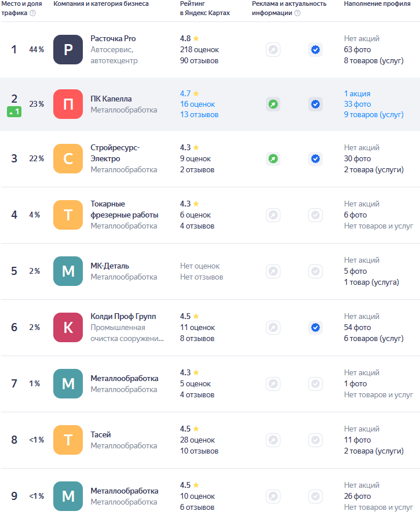Click the Нет оценок text for МК-Деталь
The image size is (420, 522).
(x=200, y=266)
